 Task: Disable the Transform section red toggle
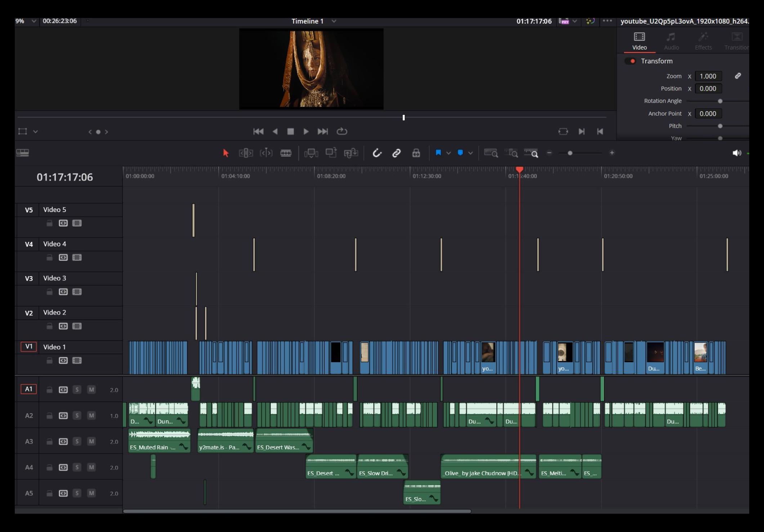point(630,61)
